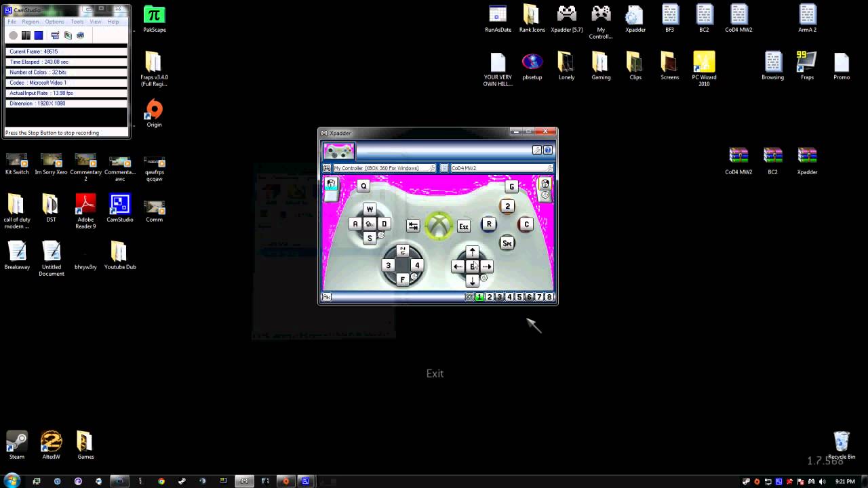Click the 3 key on the D-pad
868x488 pixels.
pos(388,265)
